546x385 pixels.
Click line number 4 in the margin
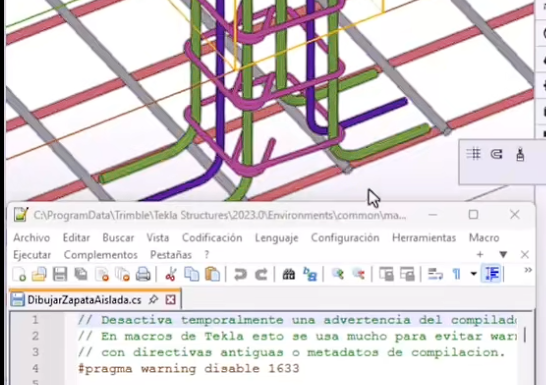pyautogui.click(x=35, y=369)
